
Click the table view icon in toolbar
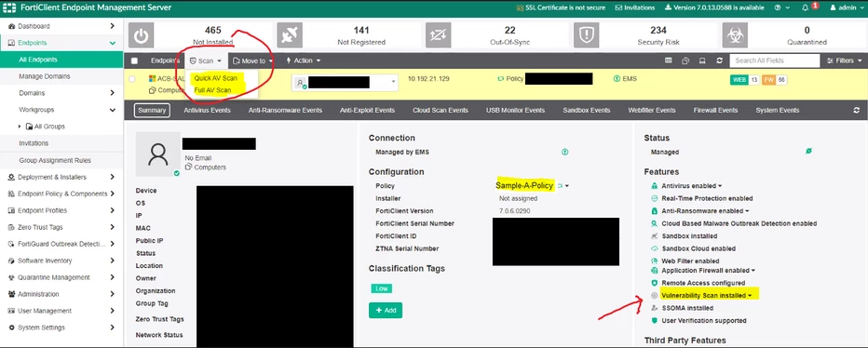point(668,60)
